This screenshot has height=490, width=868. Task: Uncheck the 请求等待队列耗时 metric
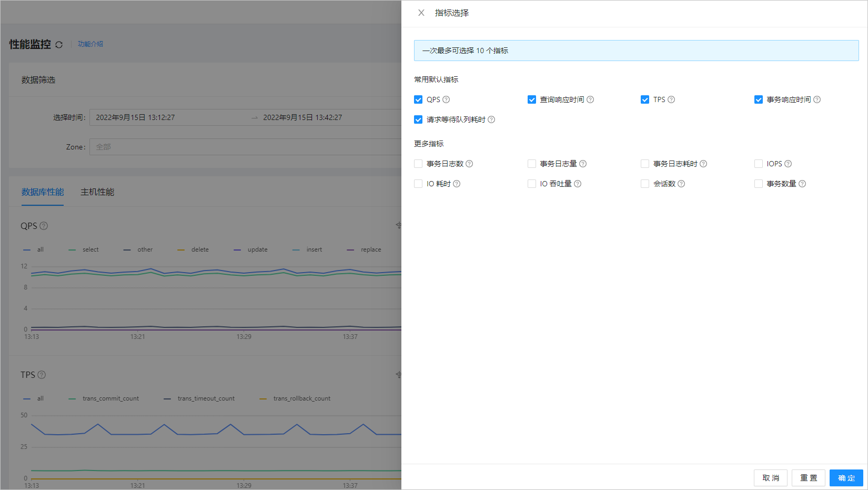418,119
